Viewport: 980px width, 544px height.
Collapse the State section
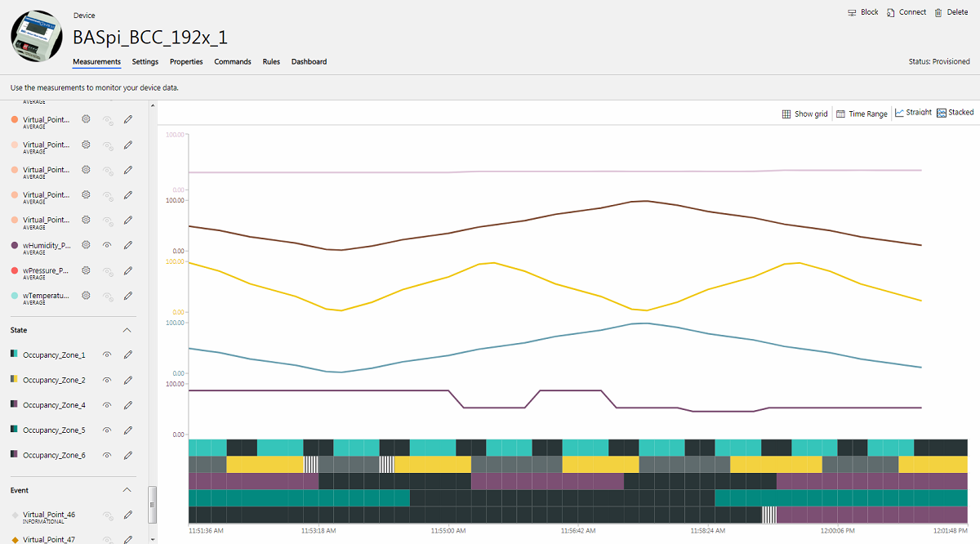click(127, 330)
